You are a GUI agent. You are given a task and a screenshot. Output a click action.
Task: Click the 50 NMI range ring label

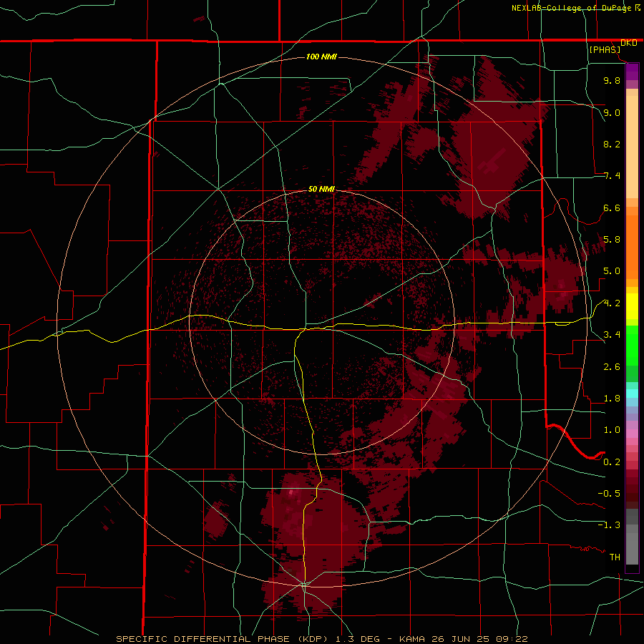tap(321, 189)
